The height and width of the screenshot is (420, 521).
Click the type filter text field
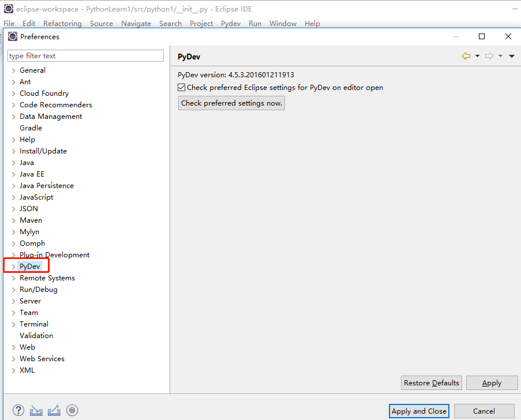click(86, 56)
